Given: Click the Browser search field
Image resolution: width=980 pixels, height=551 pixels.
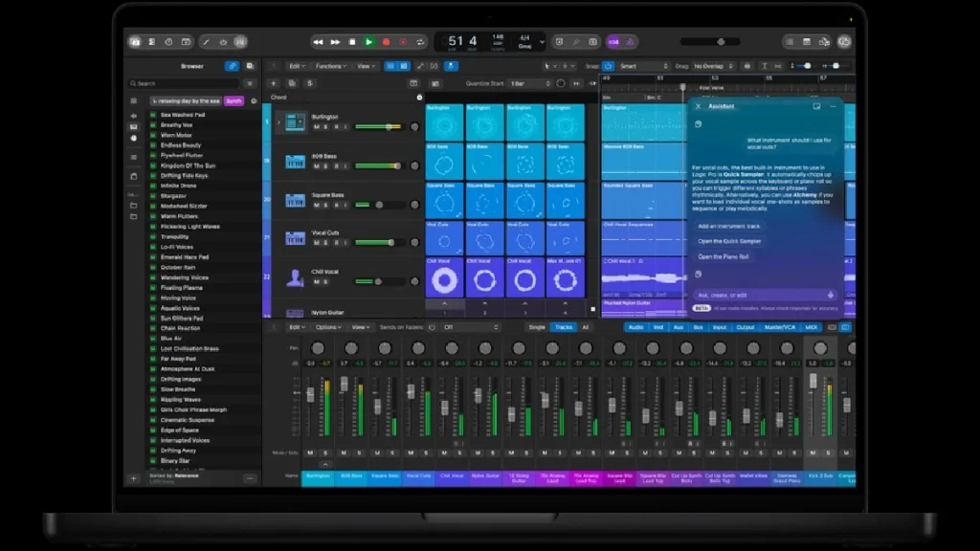Looking at the screenshot, I should point(185,83).
